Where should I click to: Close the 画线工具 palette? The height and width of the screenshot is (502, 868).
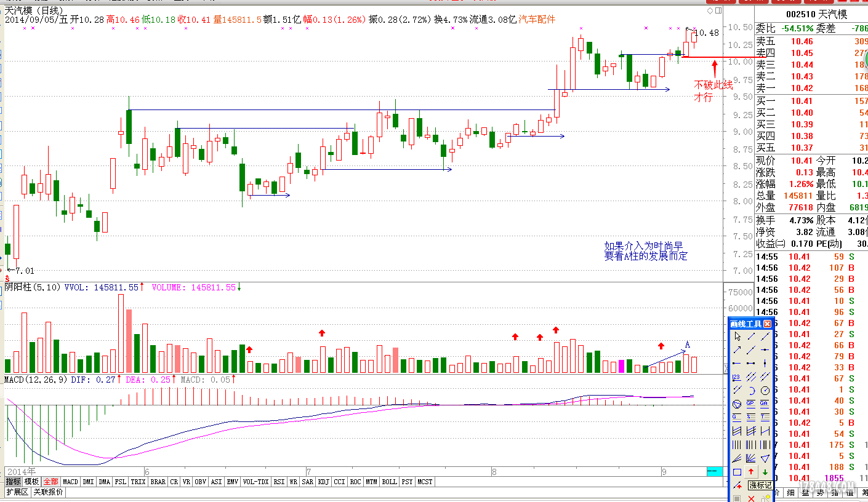pos(767,324)
